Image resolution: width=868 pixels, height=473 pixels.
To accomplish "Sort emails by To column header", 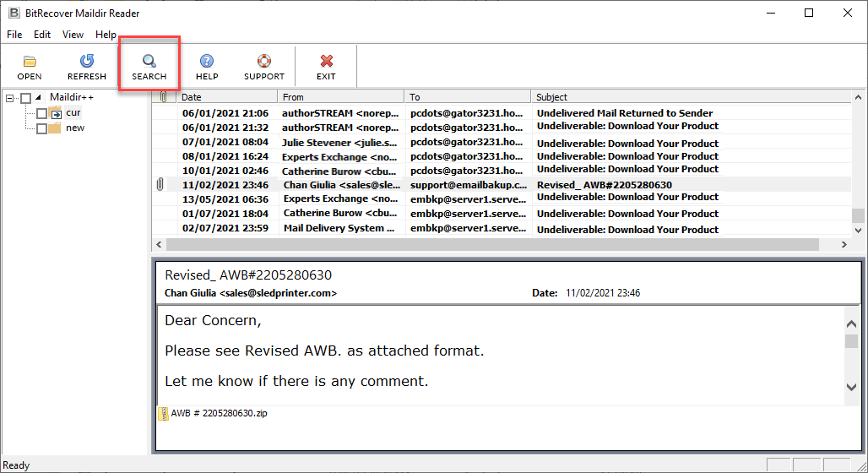I will pyautogui.click(x=468, y=97).
